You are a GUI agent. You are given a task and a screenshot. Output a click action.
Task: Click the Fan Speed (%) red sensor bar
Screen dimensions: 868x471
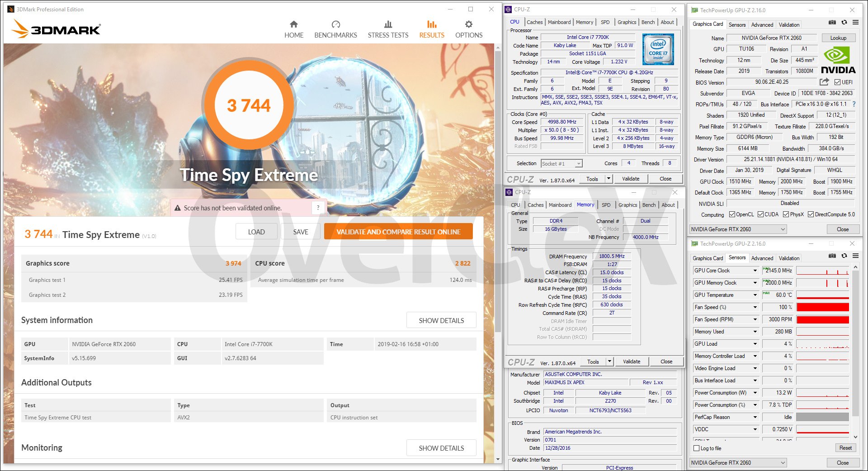(822, 307)
